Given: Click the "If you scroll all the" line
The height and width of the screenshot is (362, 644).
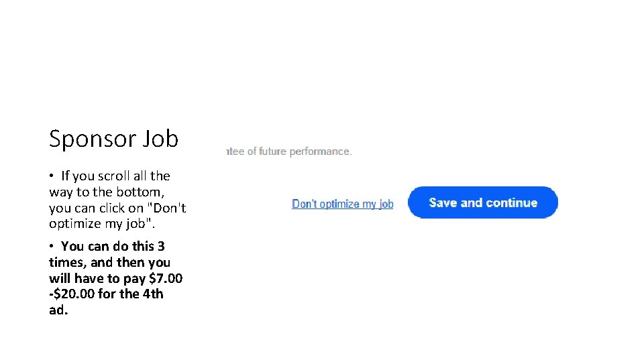Looking at the screenshot, I should [115, 176].
